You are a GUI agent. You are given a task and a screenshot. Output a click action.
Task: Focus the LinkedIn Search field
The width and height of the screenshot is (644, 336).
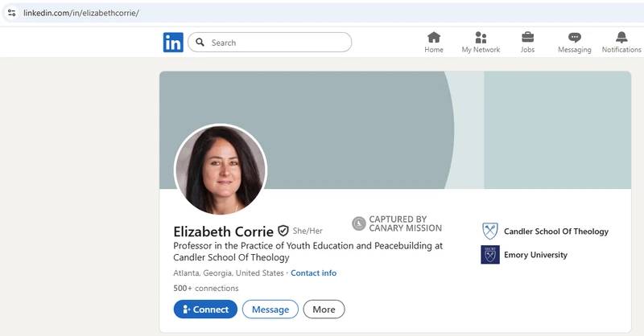tap(270, 43)
